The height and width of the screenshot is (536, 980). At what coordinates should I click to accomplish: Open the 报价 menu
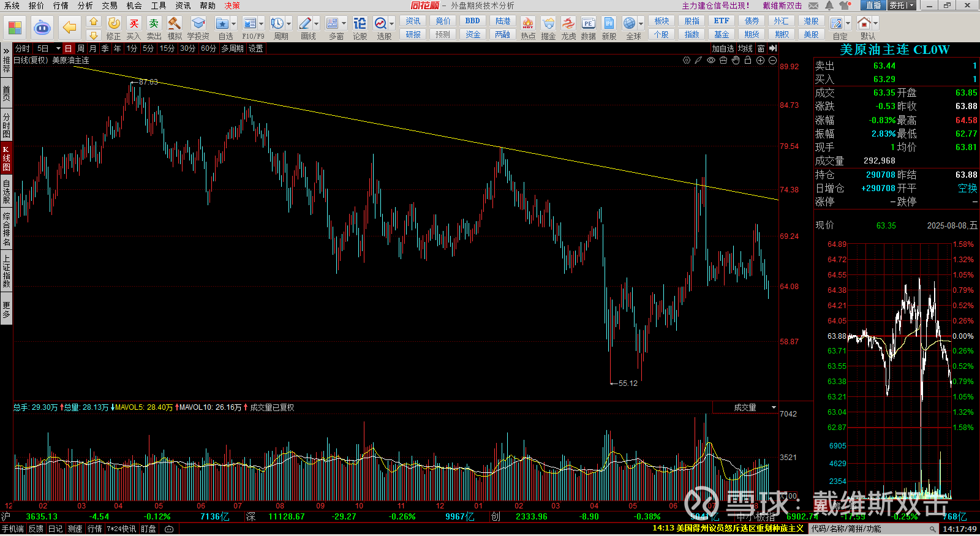(36, 6)
